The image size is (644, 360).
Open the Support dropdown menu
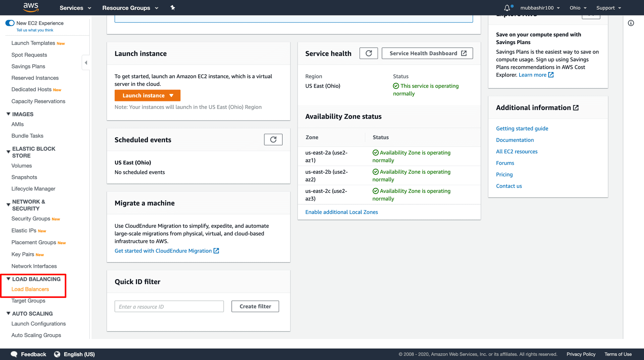[608, 8]
